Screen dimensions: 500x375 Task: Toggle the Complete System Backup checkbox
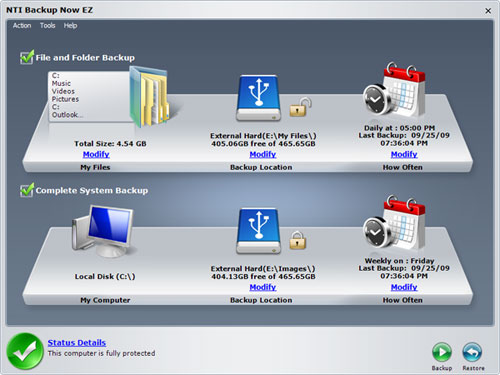click(27, 190)
